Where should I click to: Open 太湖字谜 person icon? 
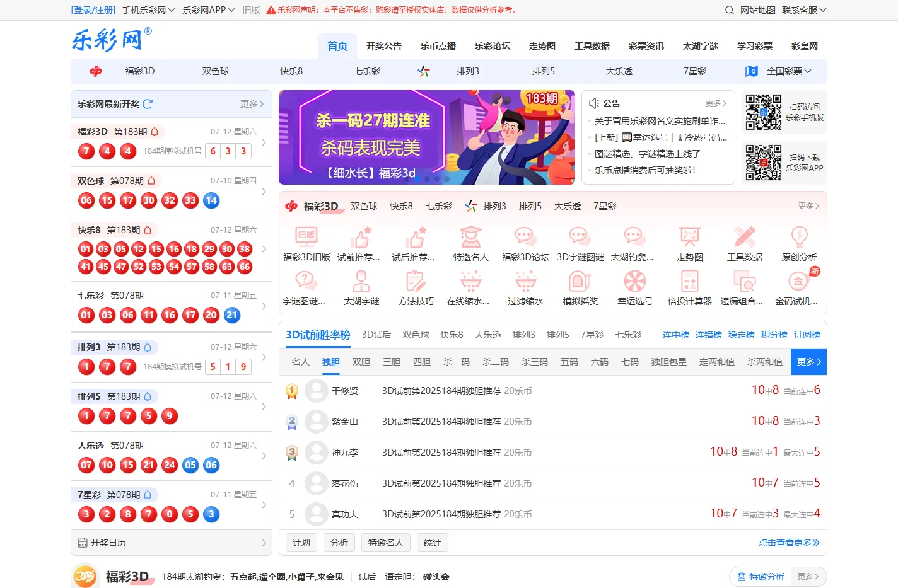(x=361, y=281)
